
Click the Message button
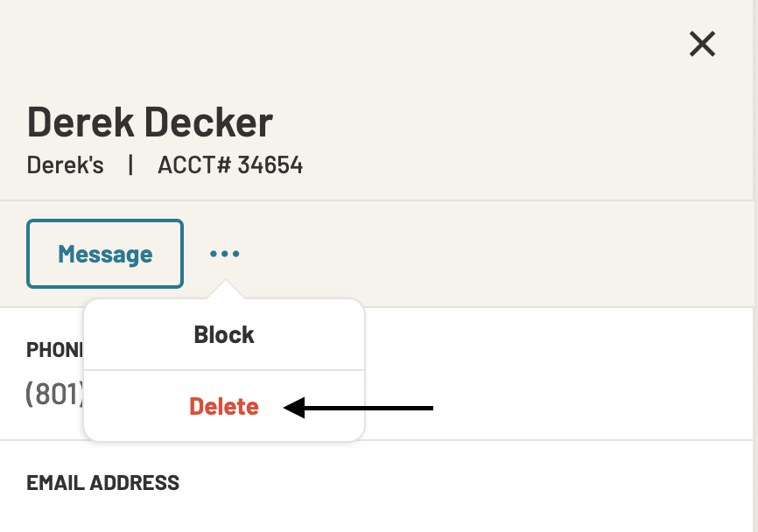105,254
